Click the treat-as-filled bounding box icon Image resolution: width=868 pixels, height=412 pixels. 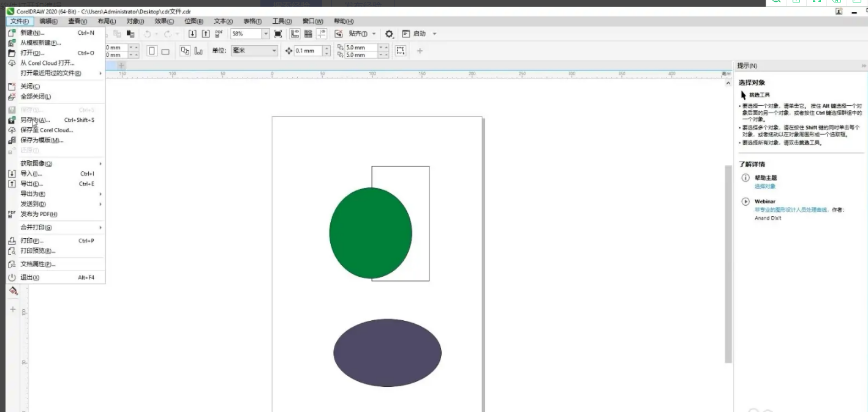(401, 51)
